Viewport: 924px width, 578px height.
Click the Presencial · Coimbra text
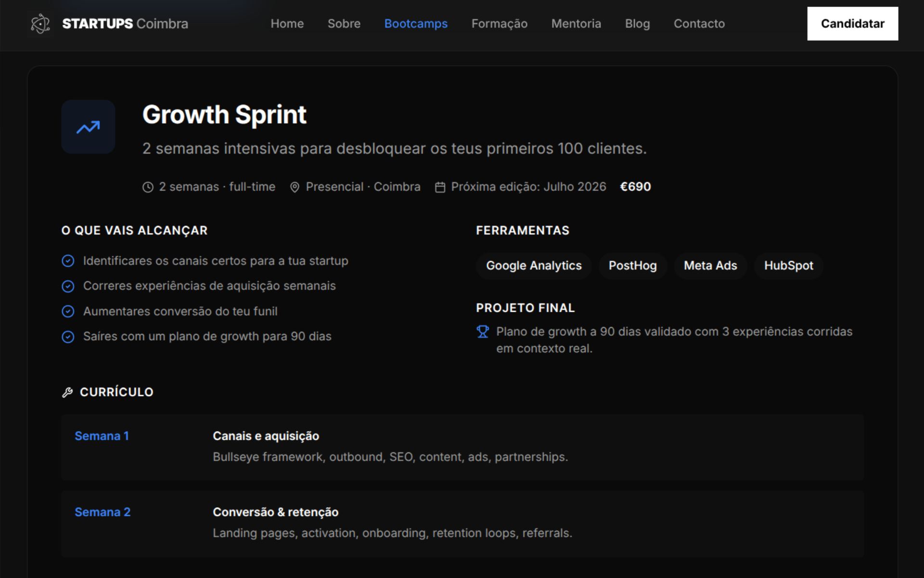363,187
